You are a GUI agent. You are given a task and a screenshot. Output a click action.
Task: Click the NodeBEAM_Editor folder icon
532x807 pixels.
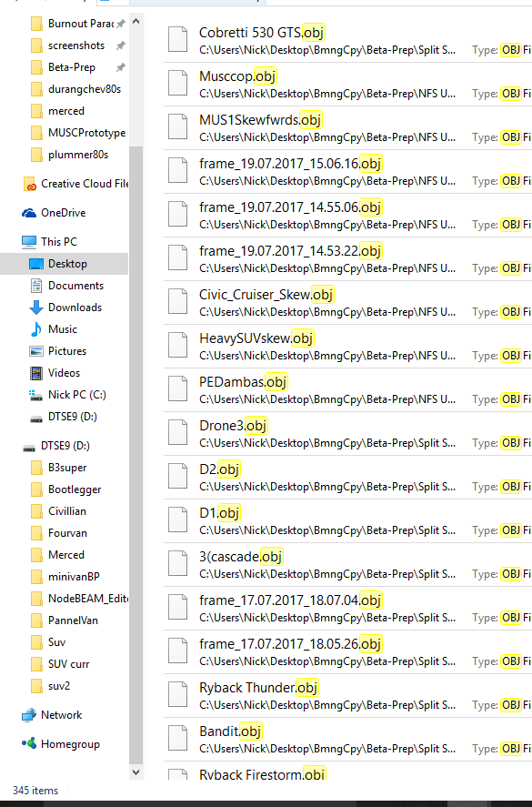(36, 599)
